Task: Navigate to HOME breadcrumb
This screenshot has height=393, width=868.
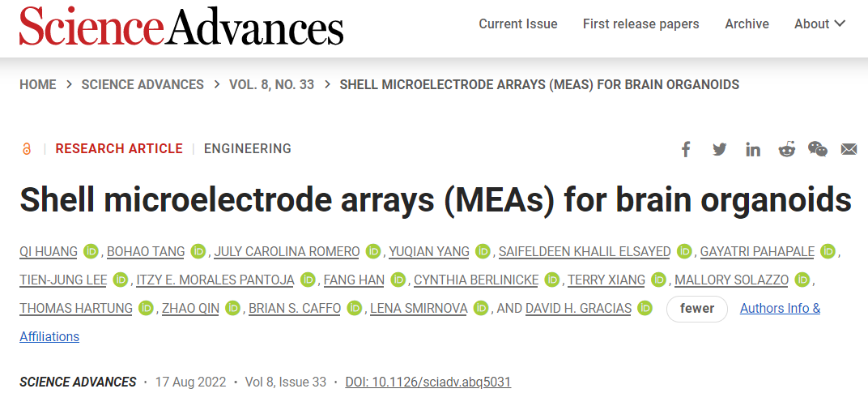Action: [x=37, y=85]
